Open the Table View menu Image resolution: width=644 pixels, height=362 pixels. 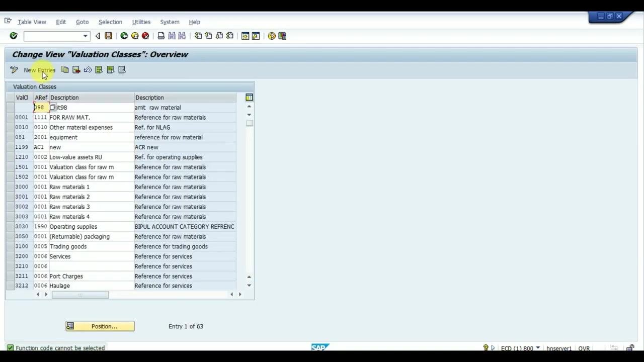(32, 22)
